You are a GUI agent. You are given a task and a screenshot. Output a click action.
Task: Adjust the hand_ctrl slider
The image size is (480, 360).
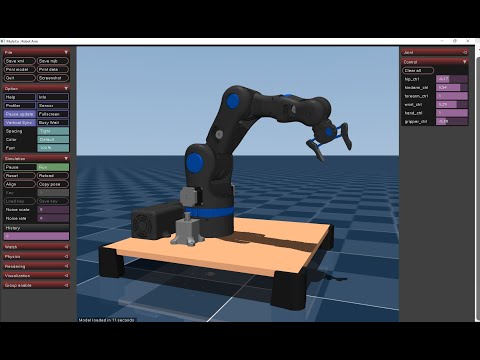[x=452, y=113]
